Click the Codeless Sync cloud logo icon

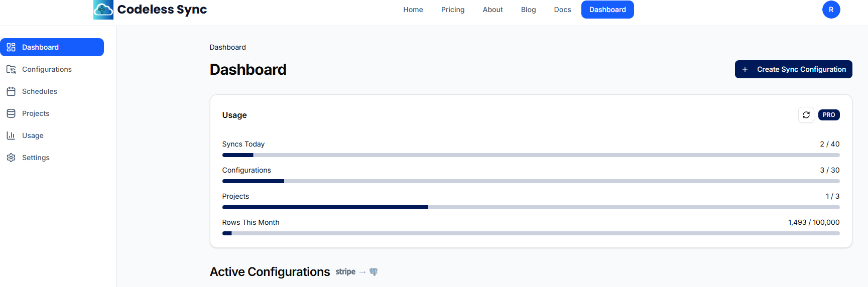pos(103,10)
